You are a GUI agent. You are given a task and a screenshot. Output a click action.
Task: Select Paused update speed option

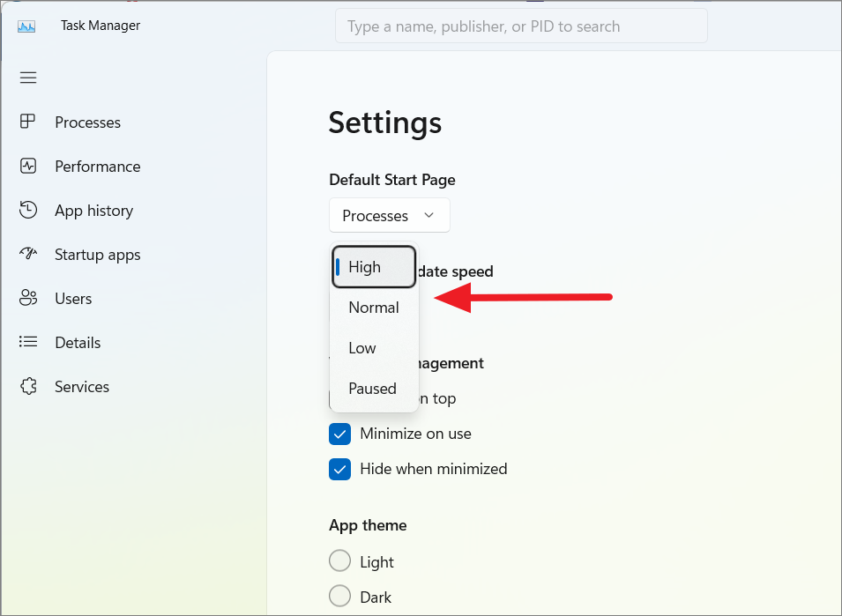pos(374,389)
